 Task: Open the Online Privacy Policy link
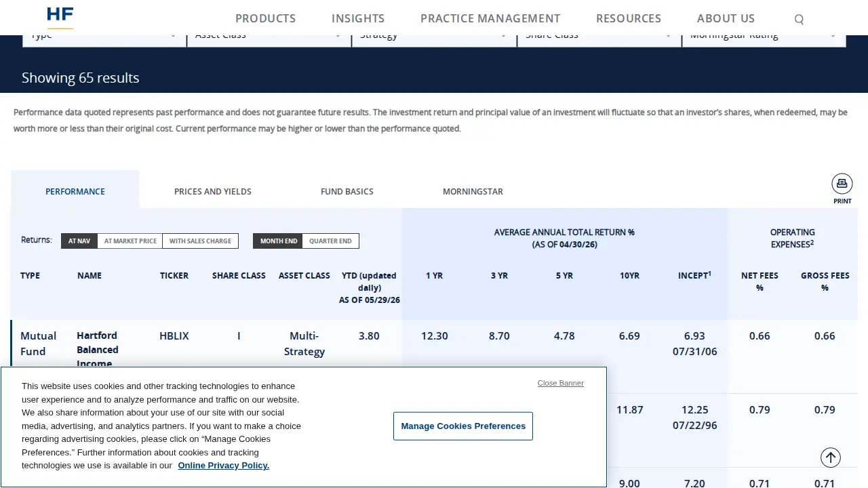coord(224,465)
